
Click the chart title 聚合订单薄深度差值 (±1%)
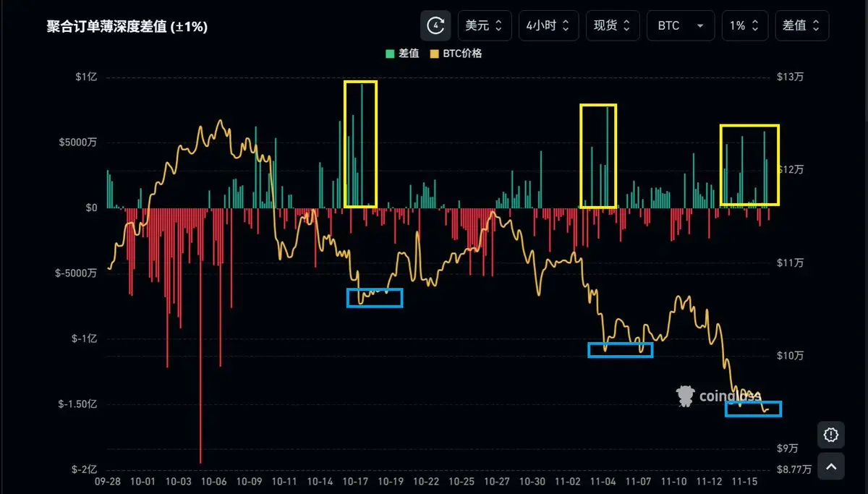tap(127, 26)
